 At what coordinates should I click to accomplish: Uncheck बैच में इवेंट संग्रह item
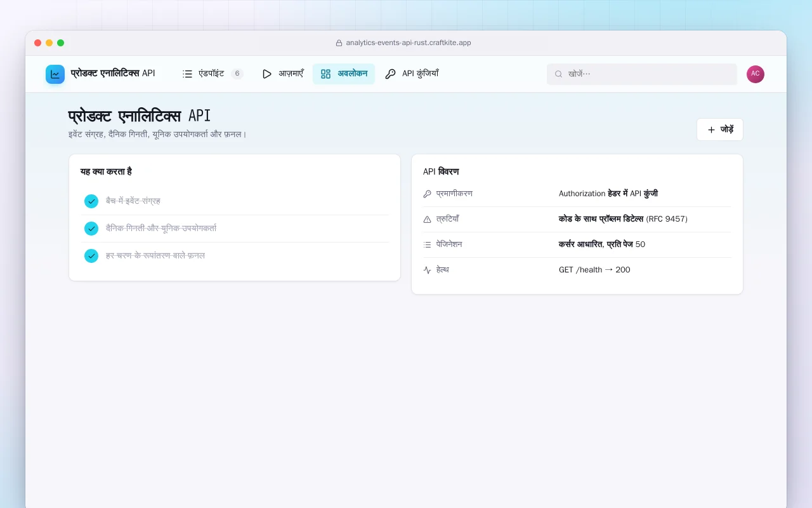[x=91, y=201]
